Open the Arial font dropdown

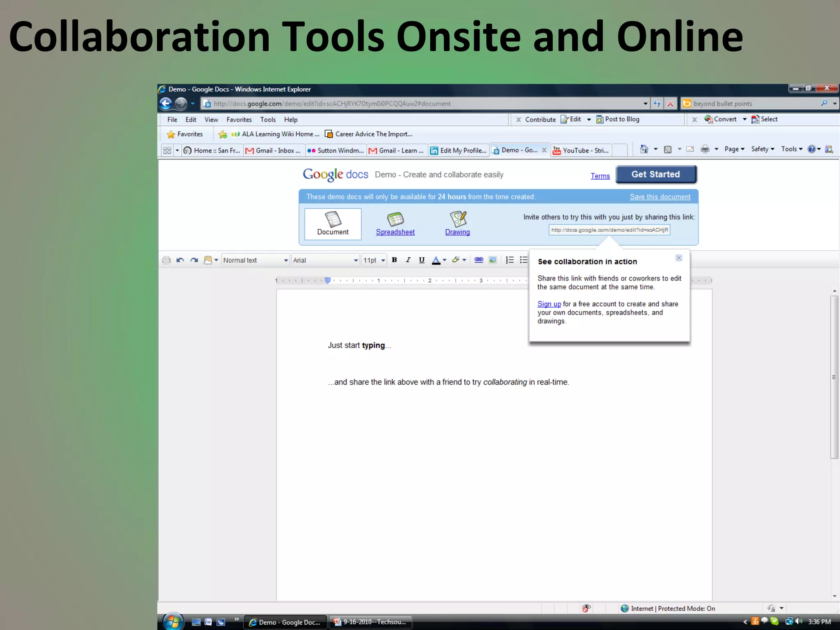[x=326, y=260]
